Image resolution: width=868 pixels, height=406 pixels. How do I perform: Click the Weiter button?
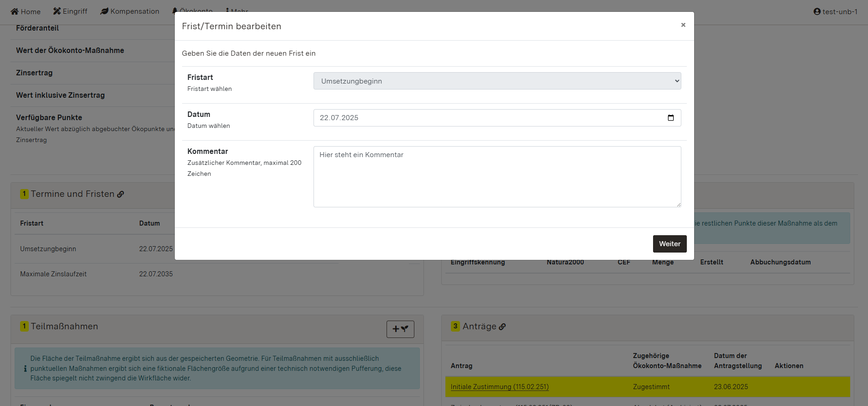tap(669, 244)
